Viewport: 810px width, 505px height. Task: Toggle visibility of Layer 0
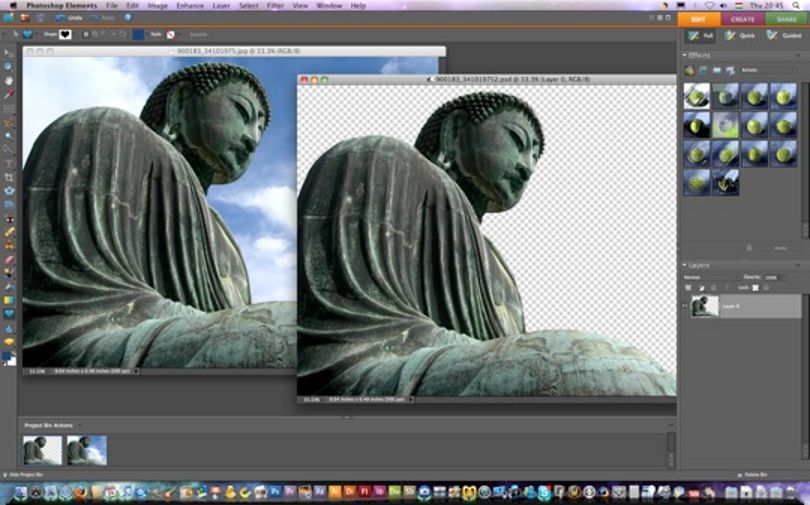pos(686,306)
